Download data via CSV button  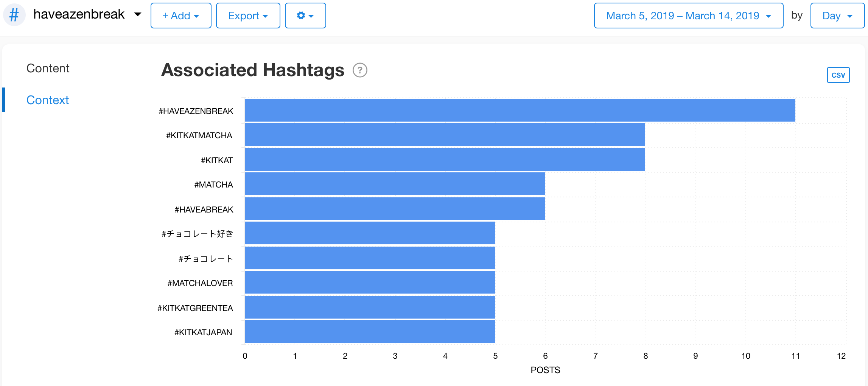pos(838,75)
